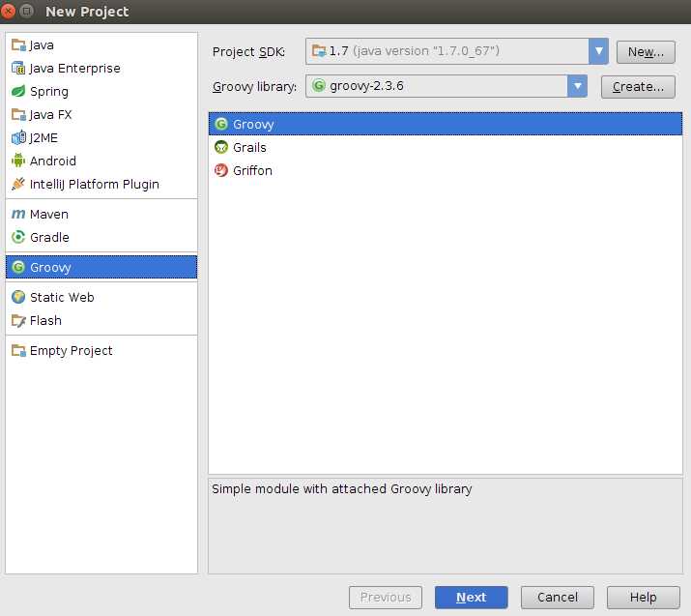Viewport: 691px width, 616px height.
Task: Click the 'Groovy library:' label
Action: click(254, 86)
